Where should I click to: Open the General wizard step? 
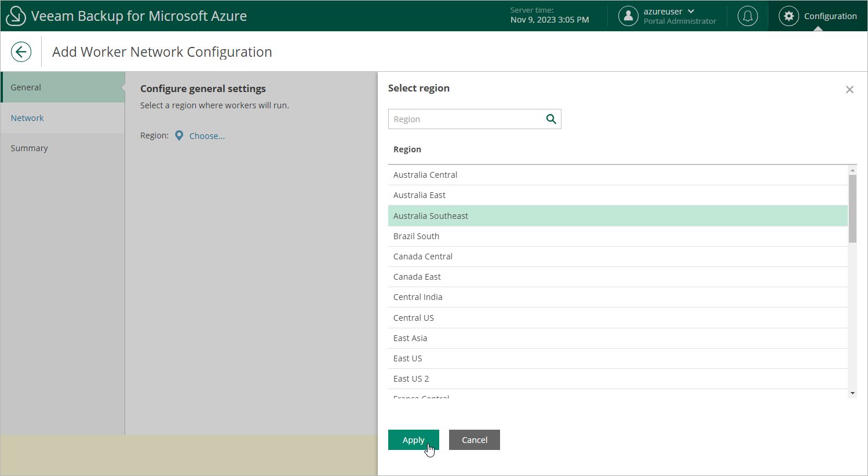[63, 87]
